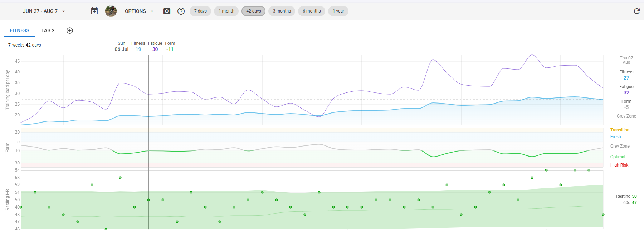
Task: Choose the 6 months range
Action: pos(312,11)
